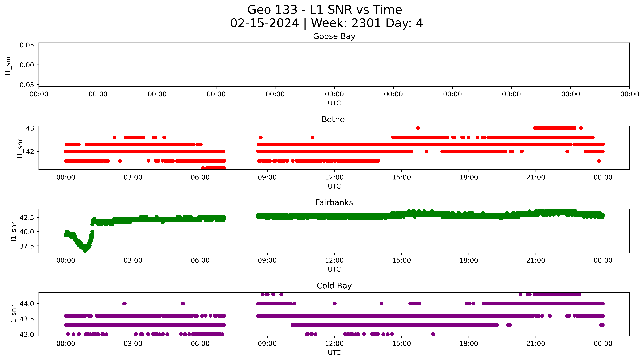
Task: Click the lowest green point of the Fairbanks dip
Action: (x=85, y=251)
